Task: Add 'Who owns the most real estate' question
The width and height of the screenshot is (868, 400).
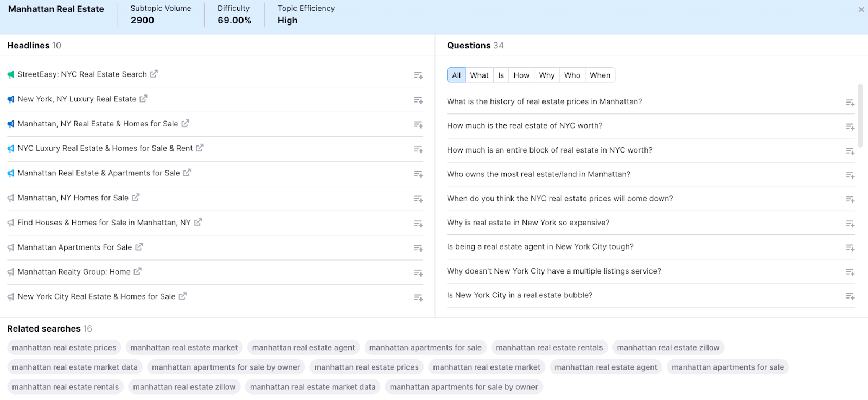Action: [x=850, y=175]
